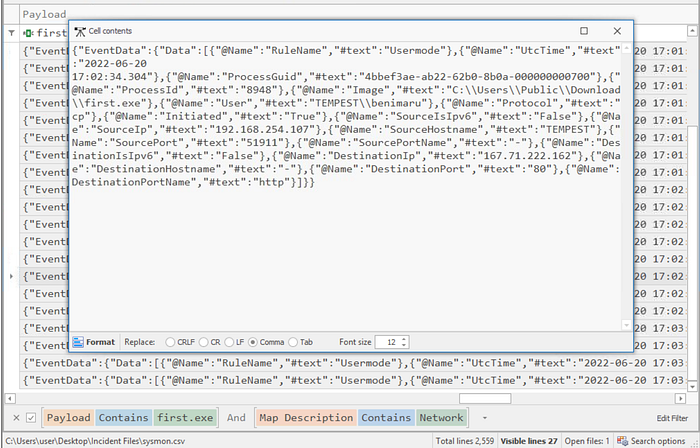Click the Search options icon

click(x=622, y=441)
